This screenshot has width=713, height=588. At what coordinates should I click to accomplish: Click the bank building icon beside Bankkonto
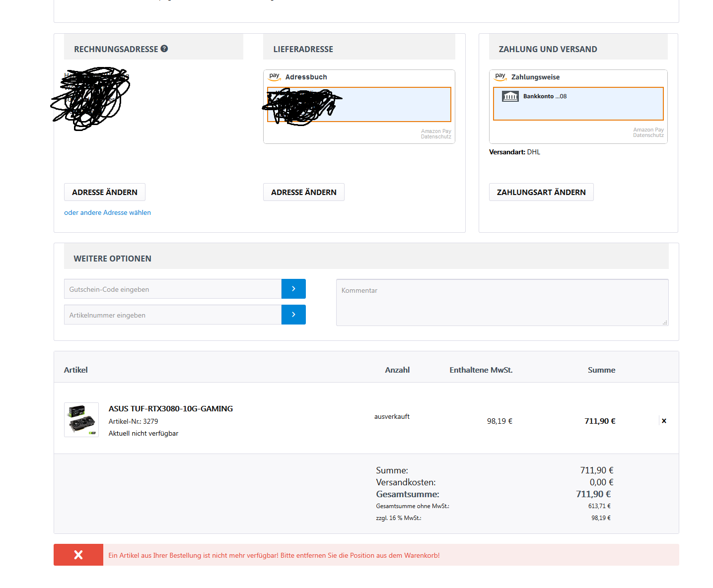coord(510,96)
